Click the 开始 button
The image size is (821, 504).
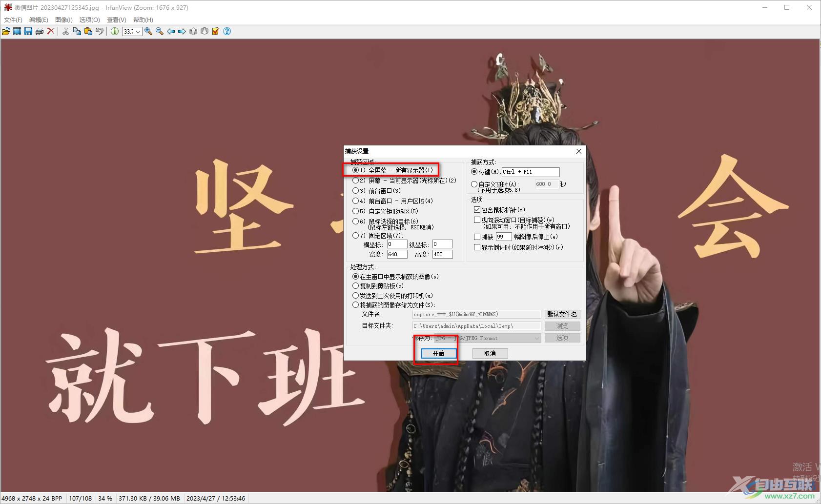pos(438,353)
